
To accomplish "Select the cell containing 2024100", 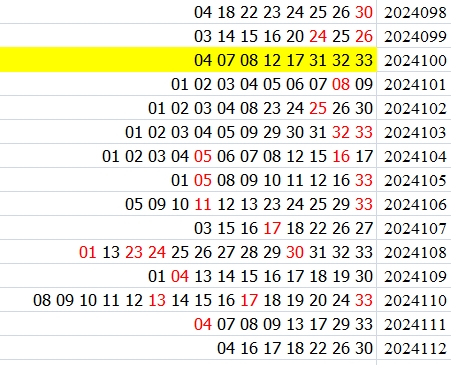I will click(414, 60).
